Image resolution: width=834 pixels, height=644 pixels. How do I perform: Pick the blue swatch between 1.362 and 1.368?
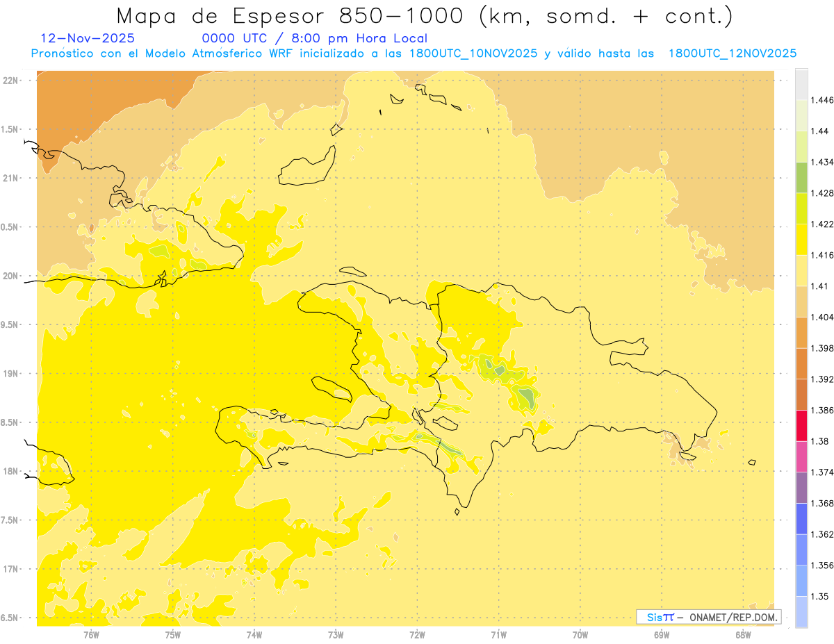[801, 519]
